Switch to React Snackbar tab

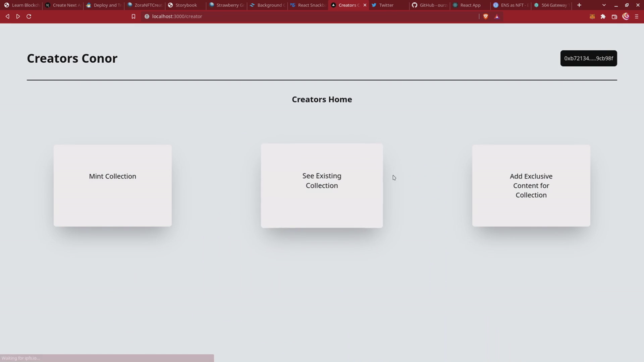tap(309, 5)
